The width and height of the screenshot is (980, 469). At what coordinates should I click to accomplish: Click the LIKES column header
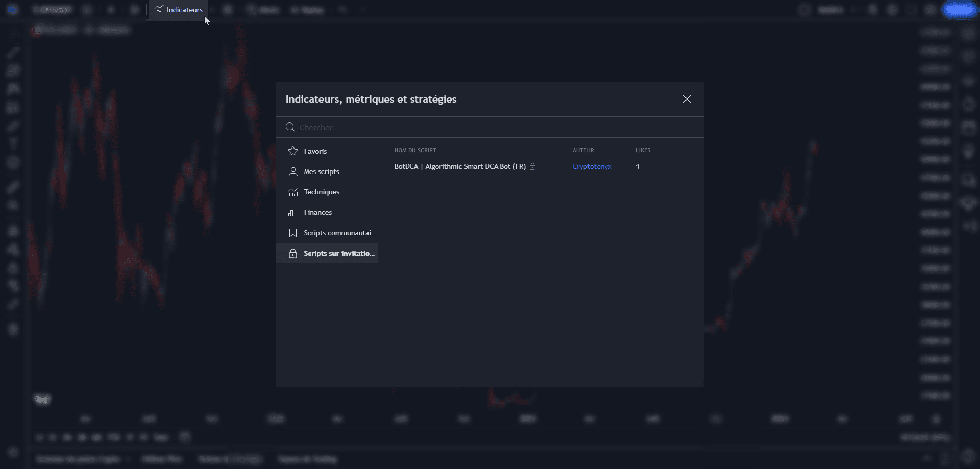coord(643,150)
